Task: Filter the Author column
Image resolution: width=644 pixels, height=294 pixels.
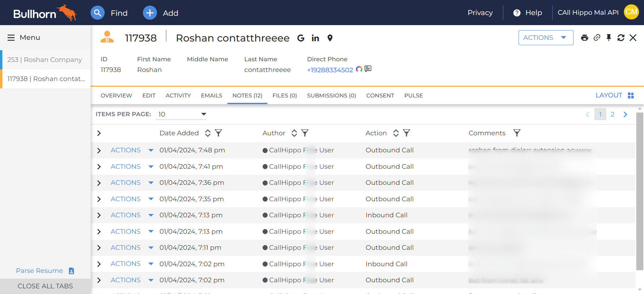Action: pyautogui.click(x=305, y=133)
